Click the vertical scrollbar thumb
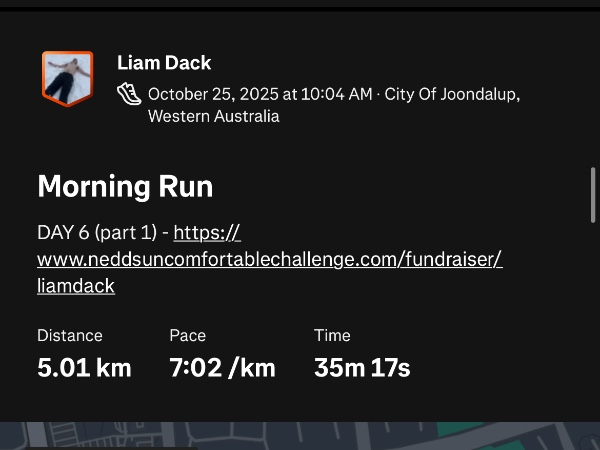Screen dimensions: 600x450 (593, 193)
